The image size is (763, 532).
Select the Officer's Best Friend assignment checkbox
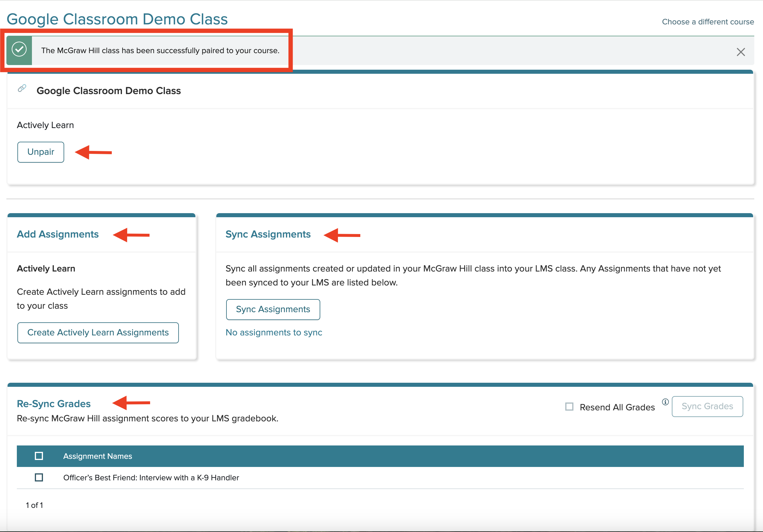point(39,477)
